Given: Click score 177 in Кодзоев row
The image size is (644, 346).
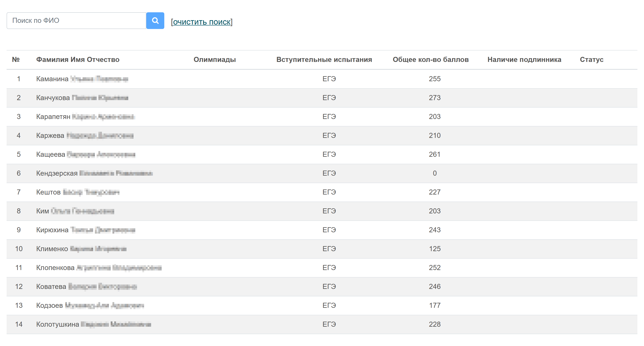Looking at the screenshot, I should pyautogui.click(x=434, y=305).
